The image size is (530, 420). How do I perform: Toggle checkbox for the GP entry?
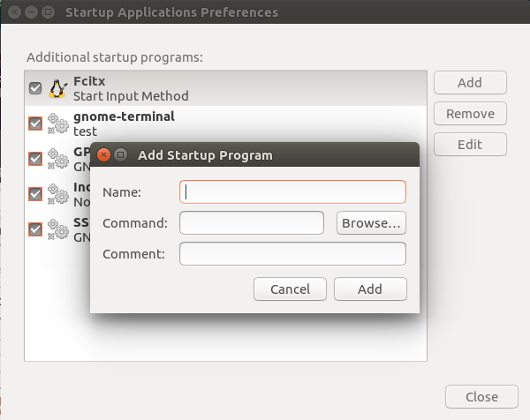(x=35, y=159)
